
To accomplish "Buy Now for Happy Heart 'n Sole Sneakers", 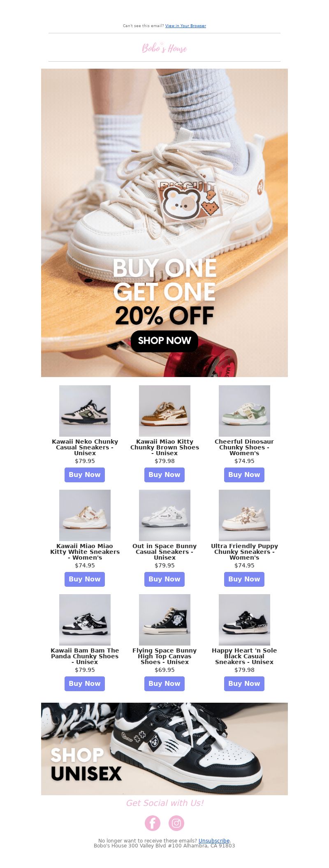I will (x=244, y=684).
